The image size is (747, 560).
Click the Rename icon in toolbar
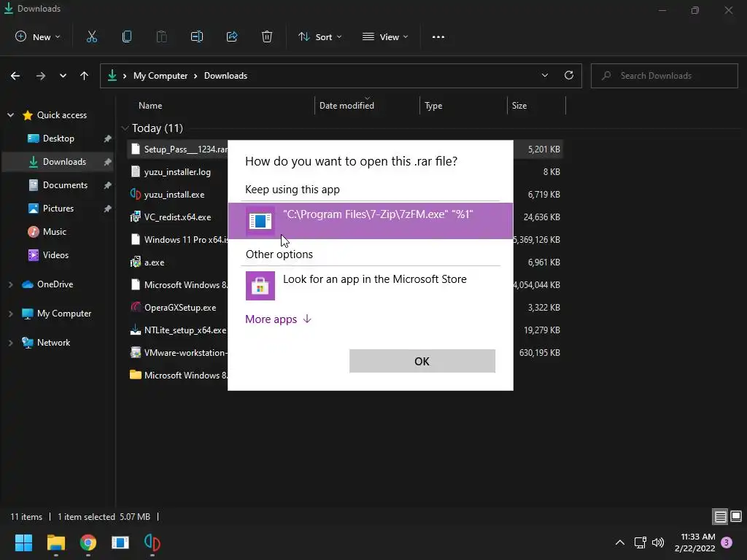tap(197, 36)
